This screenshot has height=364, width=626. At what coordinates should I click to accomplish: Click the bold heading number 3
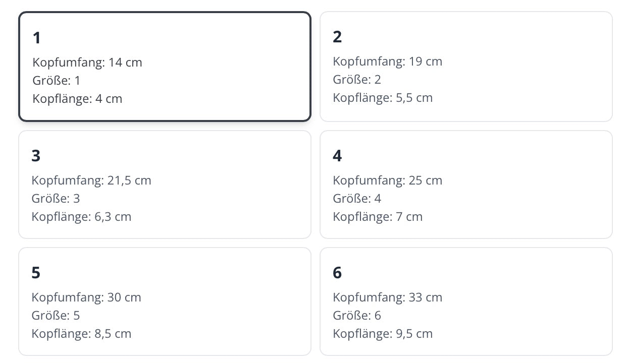[x=36, y=156]
